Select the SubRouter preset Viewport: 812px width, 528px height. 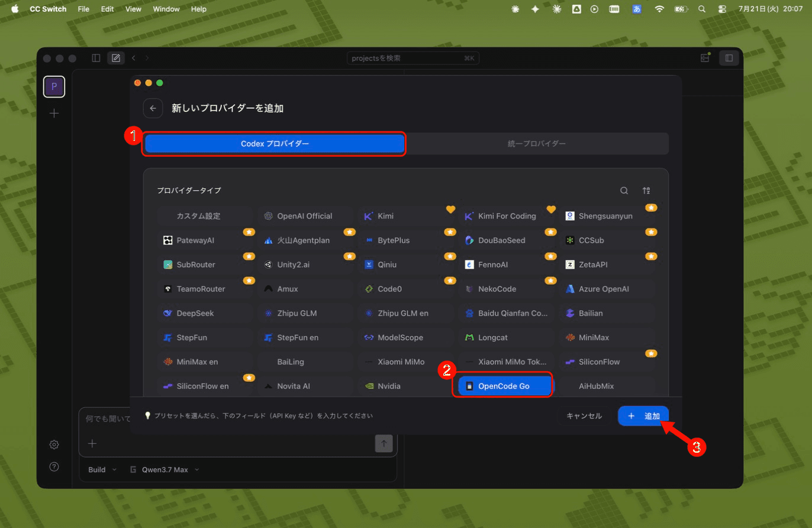pos(205,265)
